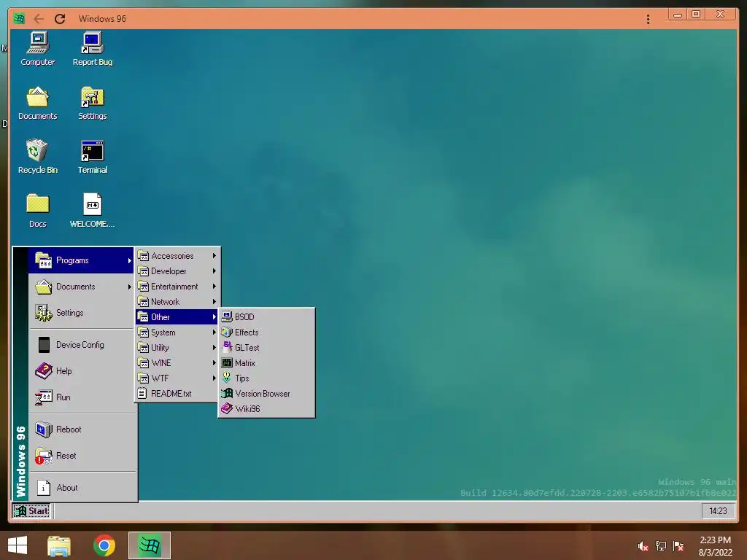Click the host Windows Start logo

pos(18,545)
